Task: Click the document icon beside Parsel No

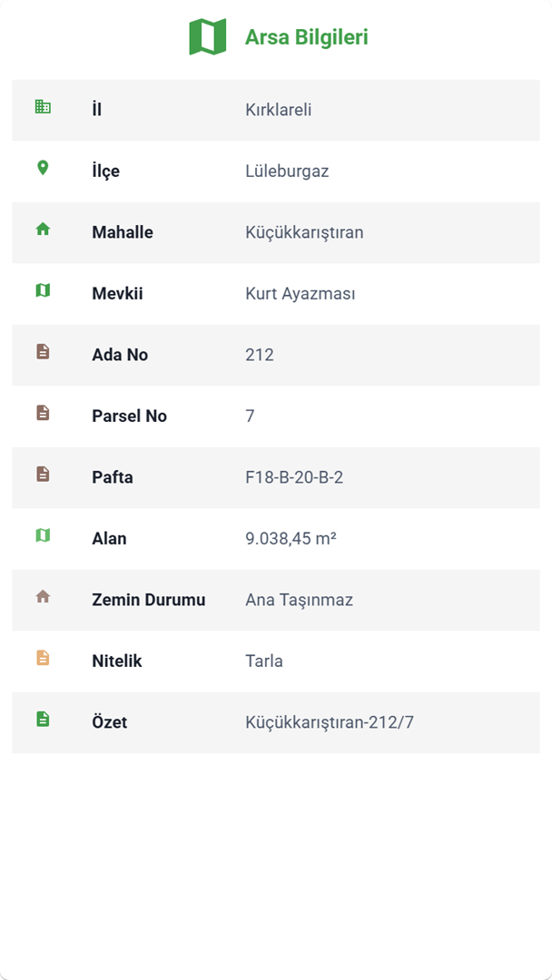Action: 43,413
